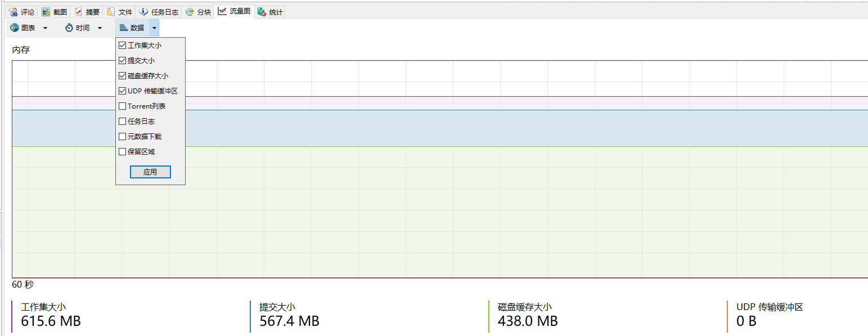Check the 元数据下载 option
Viewport: 868px width, 336px height.
point(123,136)
